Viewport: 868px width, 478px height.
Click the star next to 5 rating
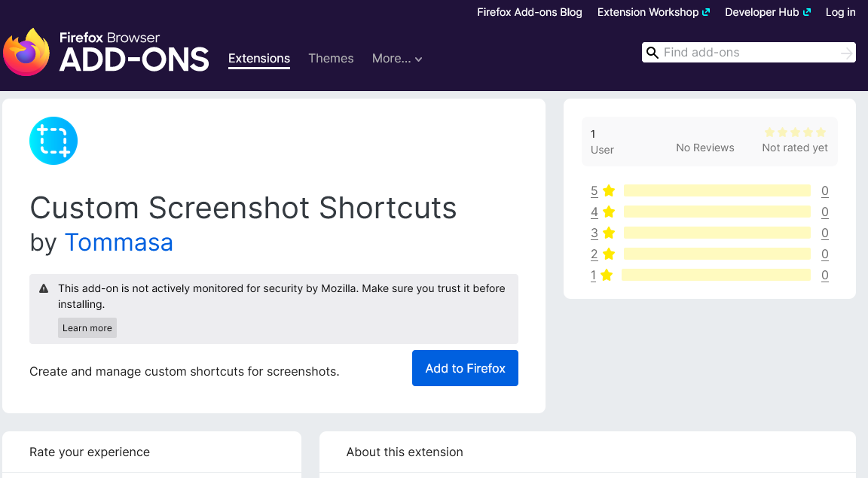pyautogui.click(x=609, y=191)
